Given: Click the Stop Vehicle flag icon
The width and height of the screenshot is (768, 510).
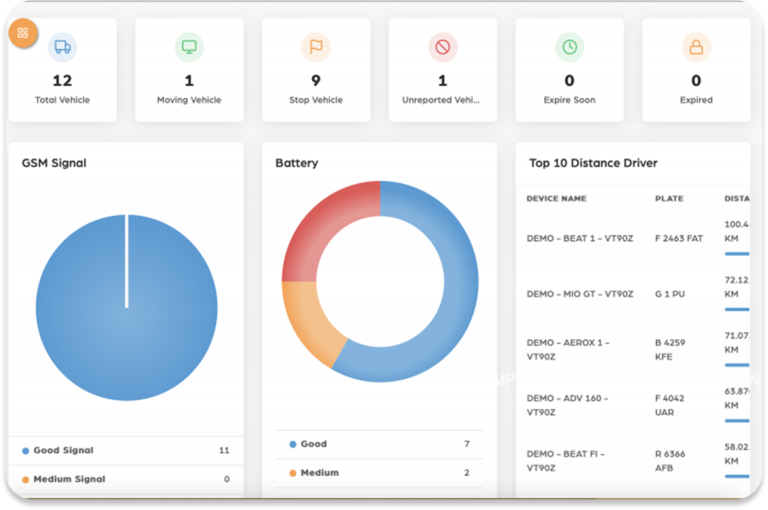Looking at the screenshot, I should pyautogui.click(x=316, y=47).
